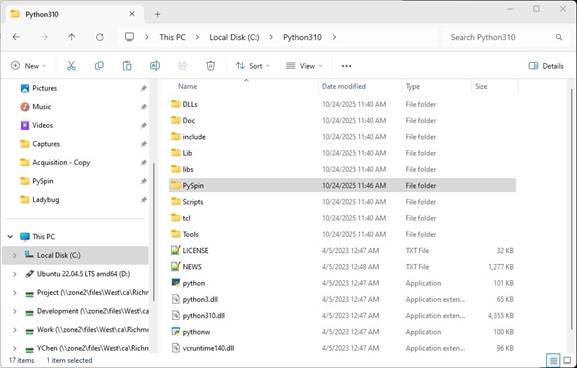
Task: Collapse the This PC tree node
Action: 10,237
